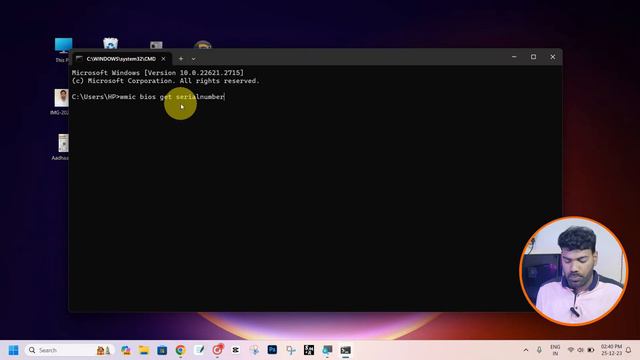This screenshot has height=360, width=640.
Task: Click the Terminal icon in the taskbar
Action: (x=346, y=350)
